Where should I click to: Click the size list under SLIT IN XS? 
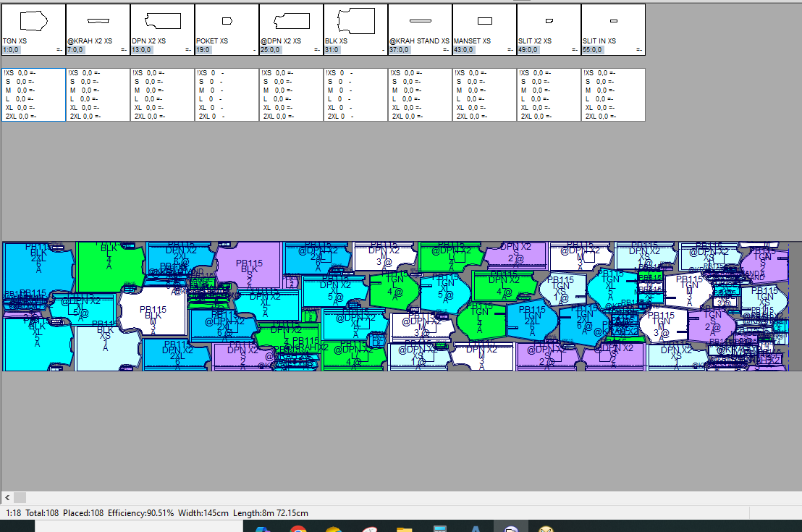(613, 94)
